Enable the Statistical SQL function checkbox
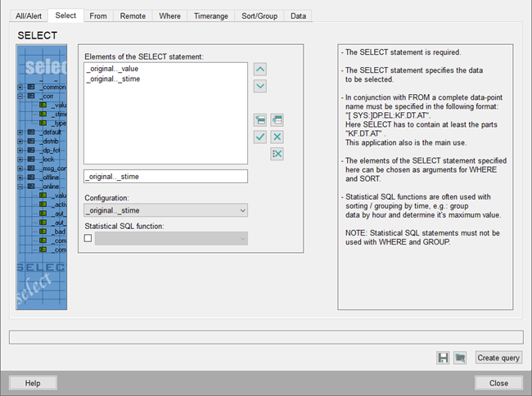Screen dimensions: 532x396 tap(88, 238)
